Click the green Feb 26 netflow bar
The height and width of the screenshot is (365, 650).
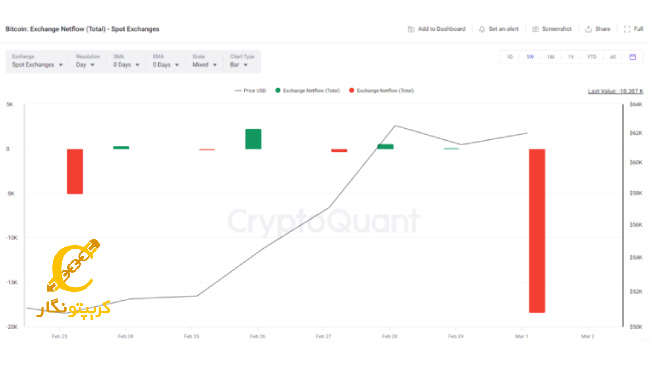(x=253, y=139)
